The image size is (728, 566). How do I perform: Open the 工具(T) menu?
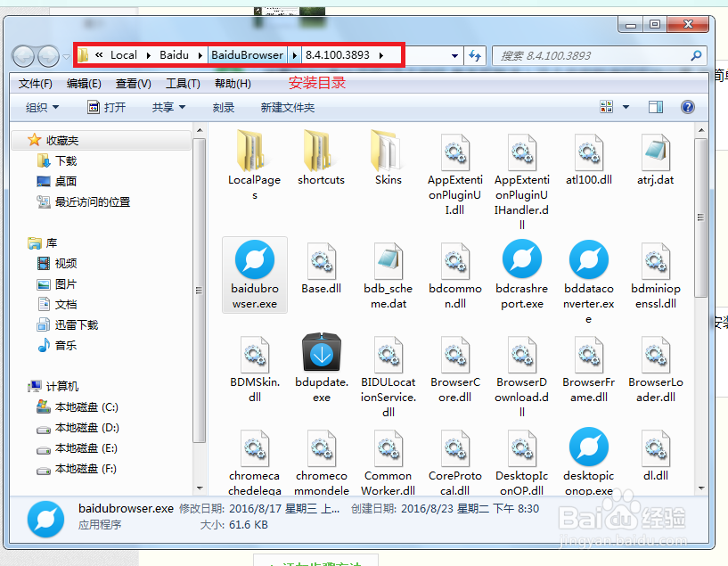183,84
